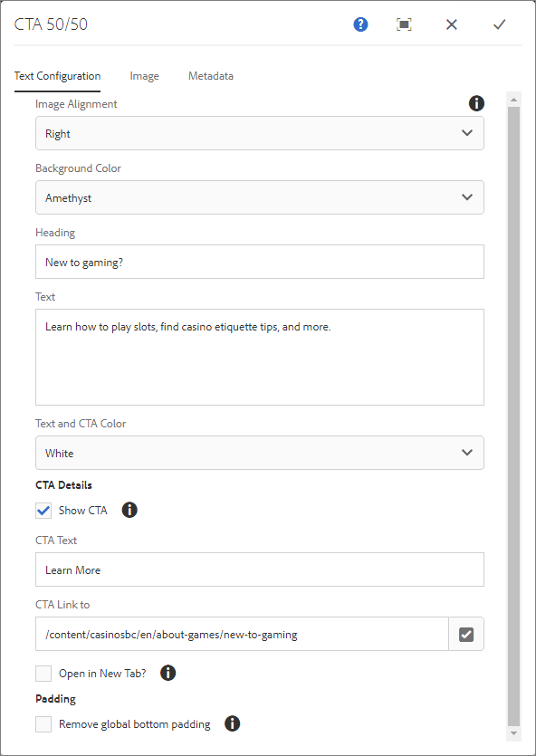Switch to the Image tab
Image resolution: width=536 pixels, height=756 pixels.
(x=144, y=76)
